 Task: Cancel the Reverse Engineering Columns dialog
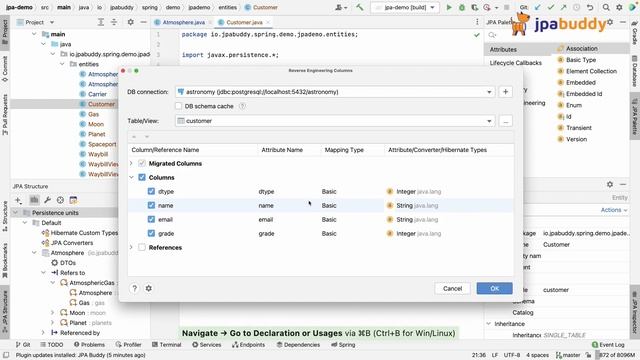click(452, 289)
